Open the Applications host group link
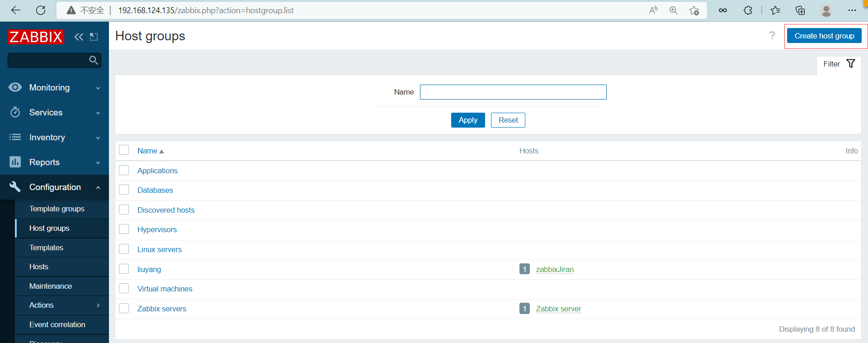The height and width of the screenshot is (343, 868). tap(157, 171)
